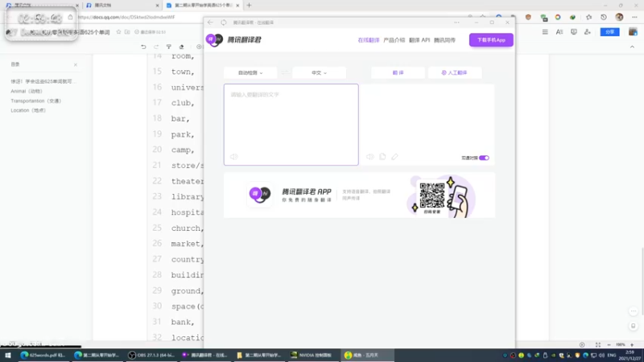Click the translate button

pyautogui.click(x=398, y=72)
